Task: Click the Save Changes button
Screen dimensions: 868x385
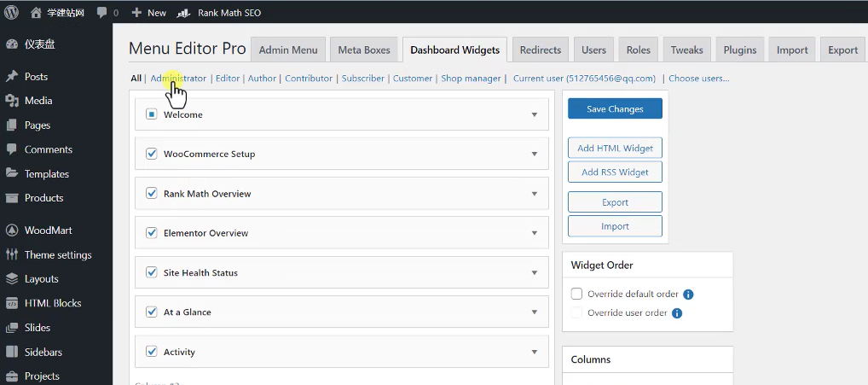Action: (615, 108)
